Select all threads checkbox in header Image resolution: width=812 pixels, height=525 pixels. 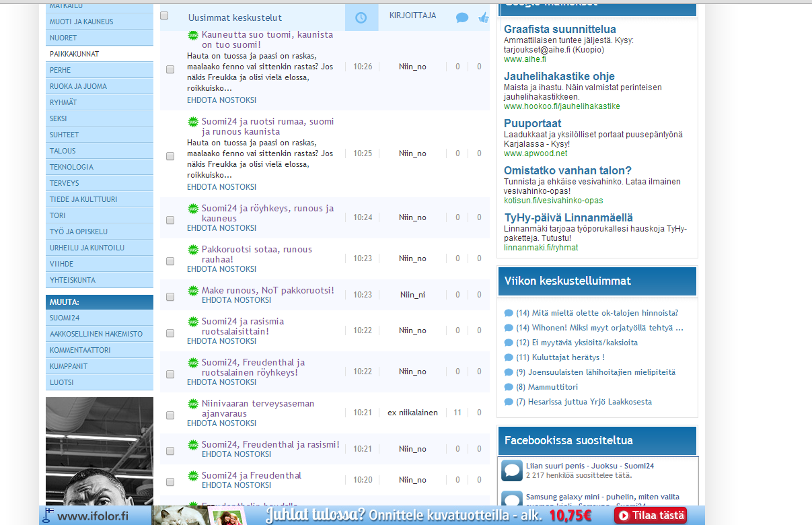[x=164, y=16]
